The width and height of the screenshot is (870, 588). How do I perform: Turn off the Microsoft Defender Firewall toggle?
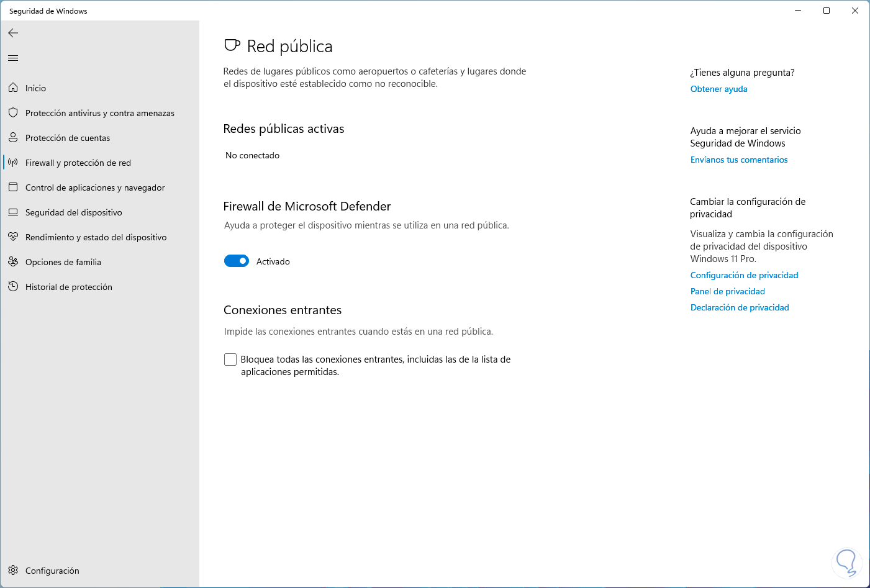click(x=237, y=261)
